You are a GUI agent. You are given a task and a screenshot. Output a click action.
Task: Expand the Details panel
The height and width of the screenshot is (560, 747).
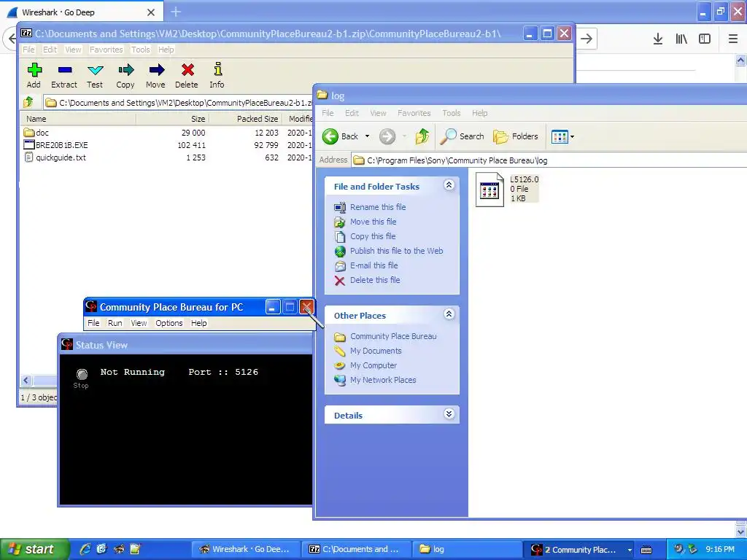point(449,414)
